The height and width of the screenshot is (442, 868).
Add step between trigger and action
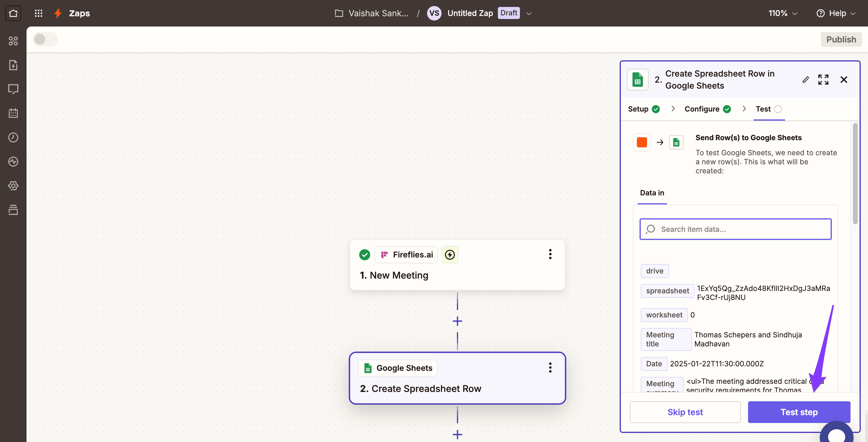pos(457,321)
